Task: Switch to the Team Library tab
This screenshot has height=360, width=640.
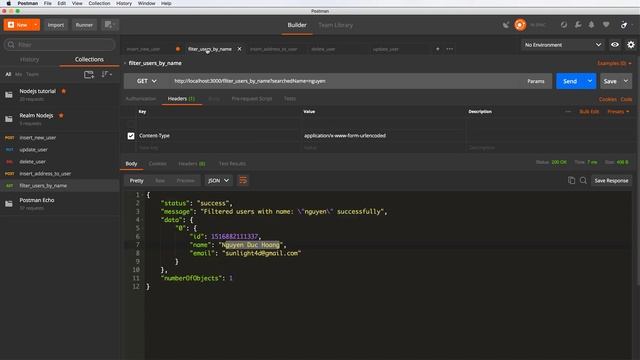Action: (335, 25)
